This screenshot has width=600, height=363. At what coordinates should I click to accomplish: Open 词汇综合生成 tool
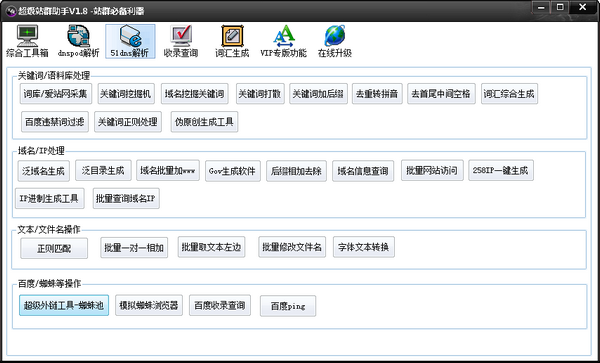tap(509, 94)
